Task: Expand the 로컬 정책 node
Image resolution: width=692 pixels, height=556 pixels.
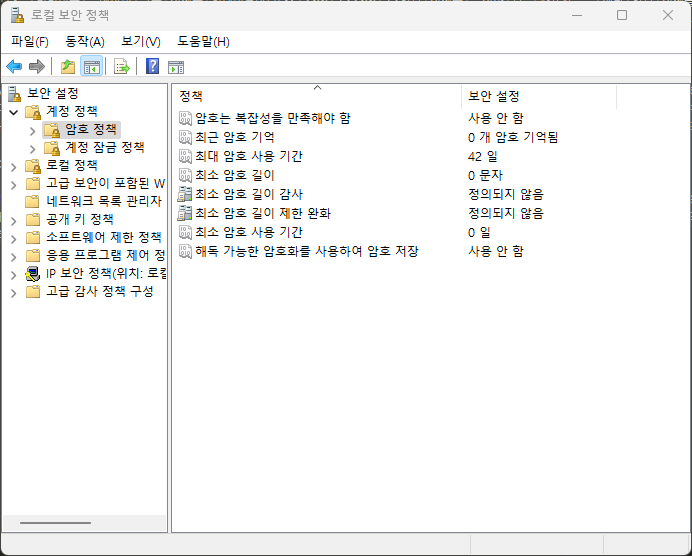Action: tap(14, 167)
